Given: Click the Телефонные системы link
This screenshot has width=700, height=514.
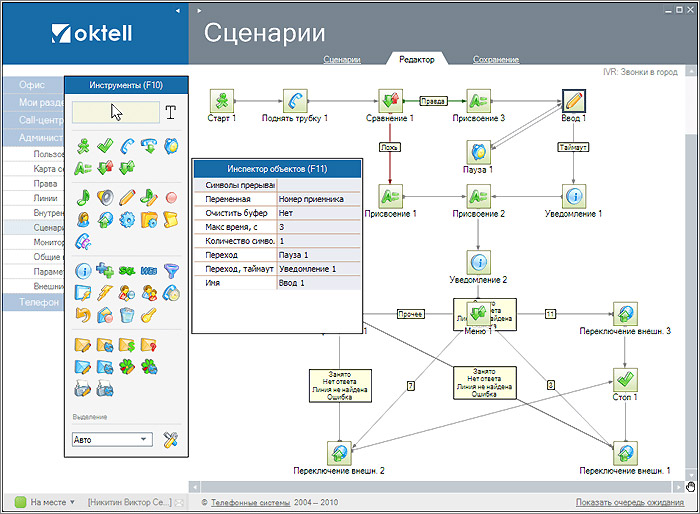Looking at the screenshot, I should tap(250, 502).
